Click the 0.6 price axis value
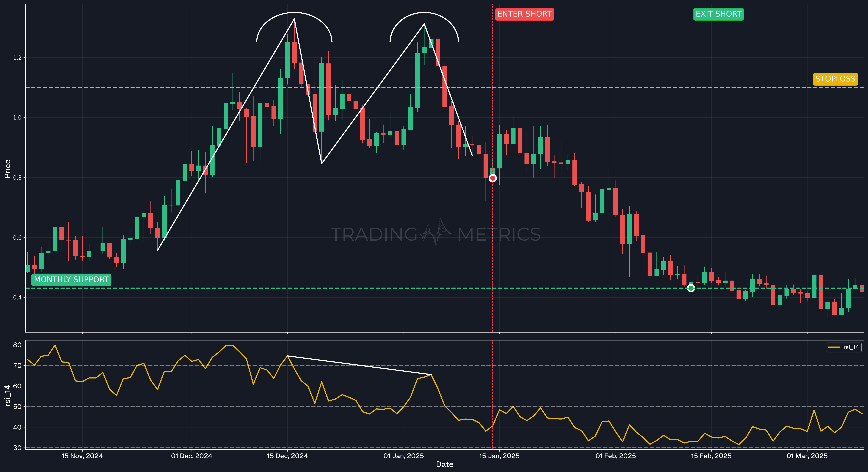The width and height of the screenshot is (868, 472). pos(17,238)
